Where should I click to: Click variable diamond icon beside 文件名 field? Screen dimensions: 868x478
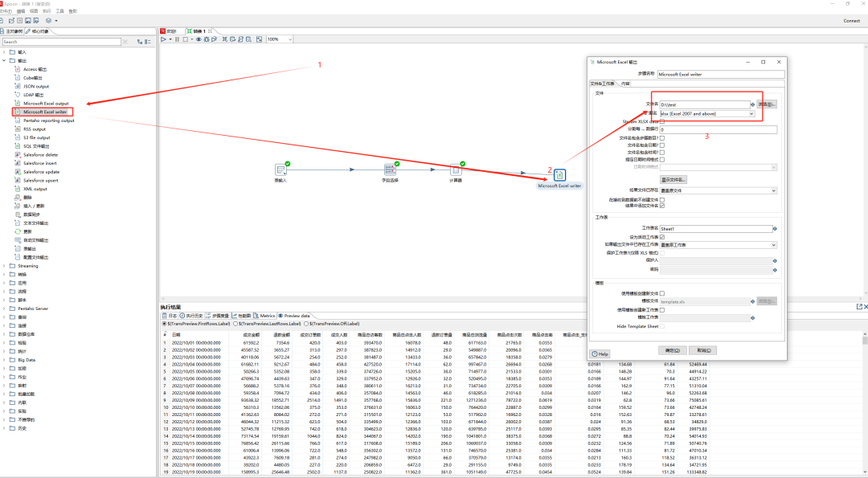[752, 104]
